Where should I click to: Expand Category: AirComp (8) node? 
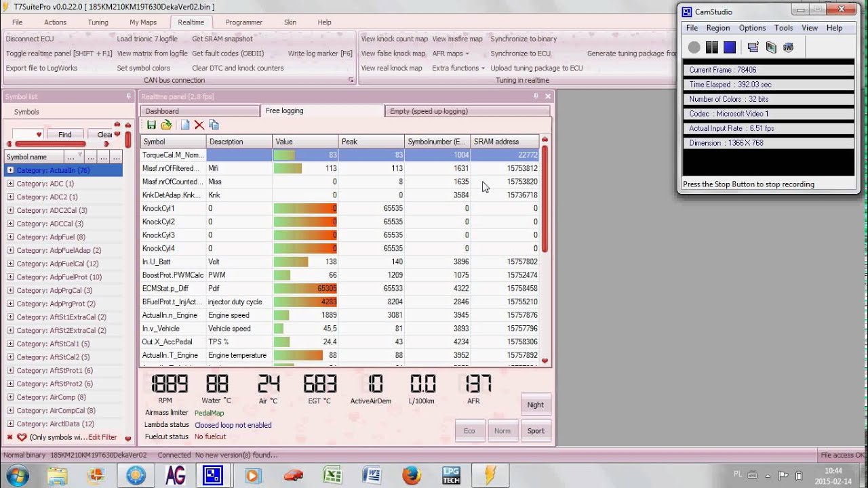coord(10,397)
